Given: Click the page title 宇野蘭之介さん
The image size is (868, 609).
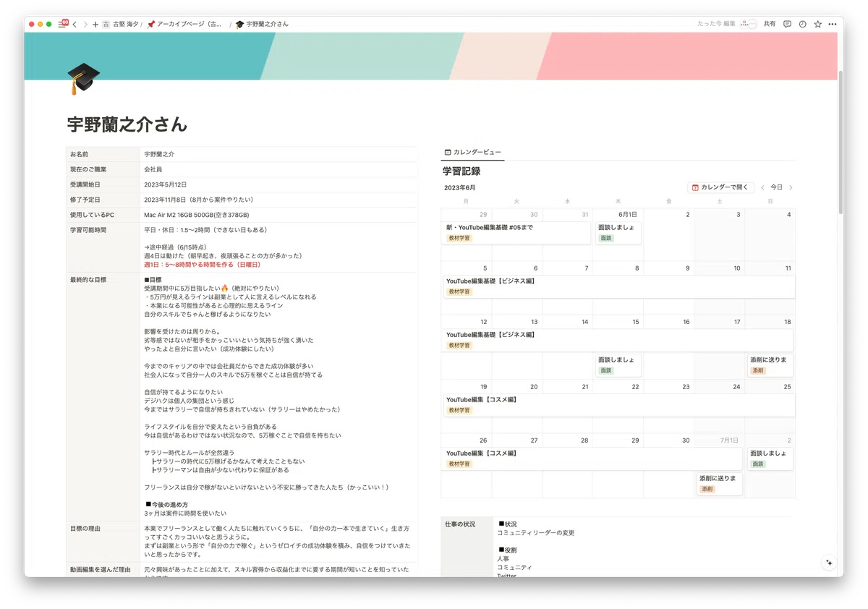Looking at the screenshot, I should (x=127, y=124).
